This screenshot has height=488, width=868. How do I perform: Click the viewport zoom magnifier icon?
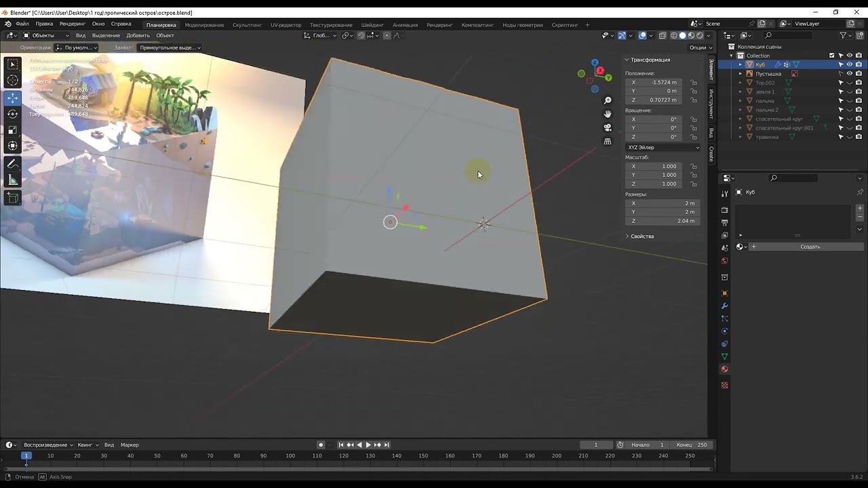(x=608, y=101)
